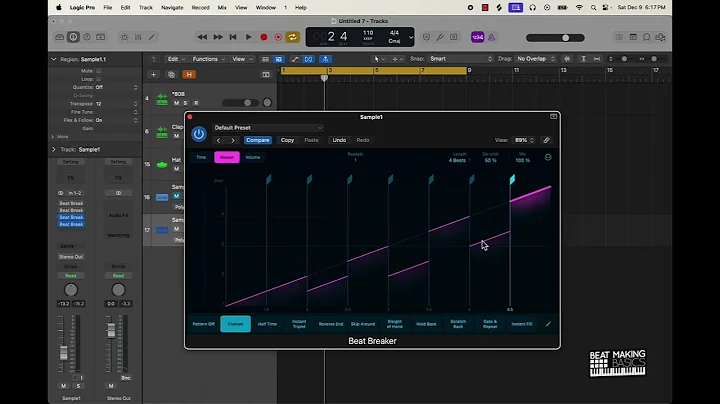Click the plugin Copy button
This screenshot has height=404, width=720.
[x=287, y=140]
